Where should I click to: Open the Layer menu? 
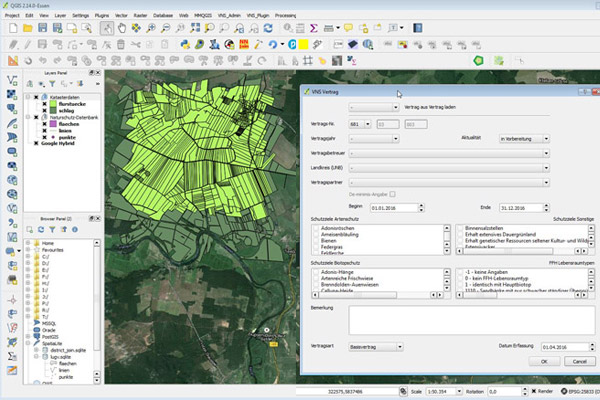60,15
